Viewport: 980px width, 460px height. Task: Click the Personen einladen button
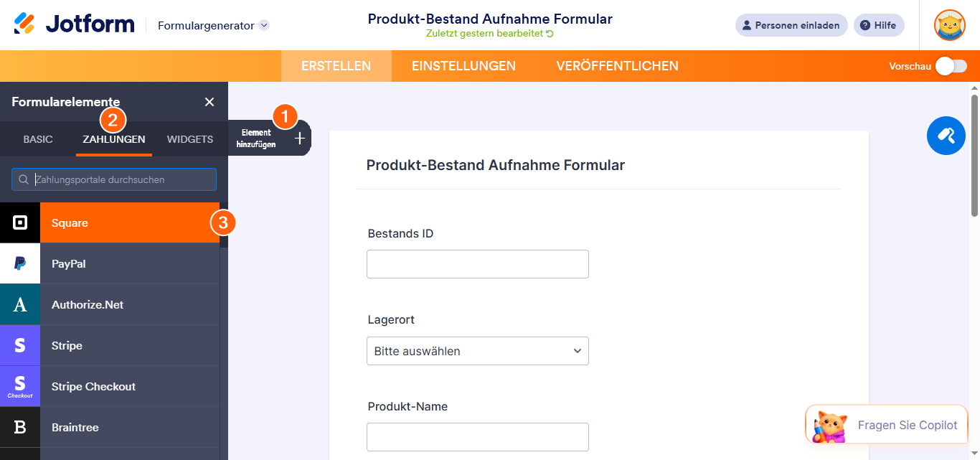(x=791, y=25)
